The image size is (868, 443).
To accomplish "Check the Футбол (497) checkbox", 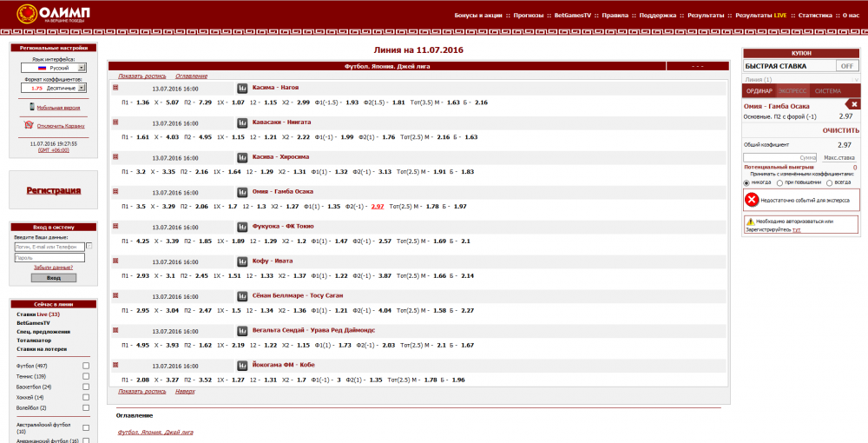I will tap(86, 366).
